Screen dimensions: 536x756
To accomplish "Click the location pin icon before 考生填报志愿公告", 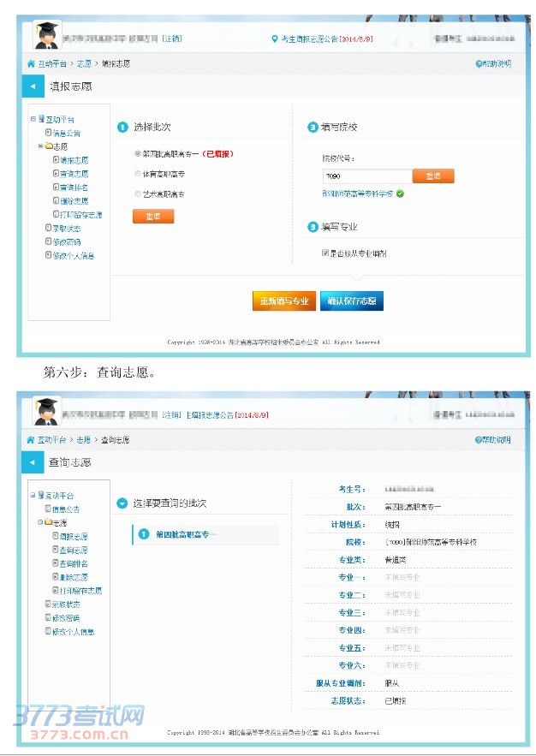I will point(275,39).
